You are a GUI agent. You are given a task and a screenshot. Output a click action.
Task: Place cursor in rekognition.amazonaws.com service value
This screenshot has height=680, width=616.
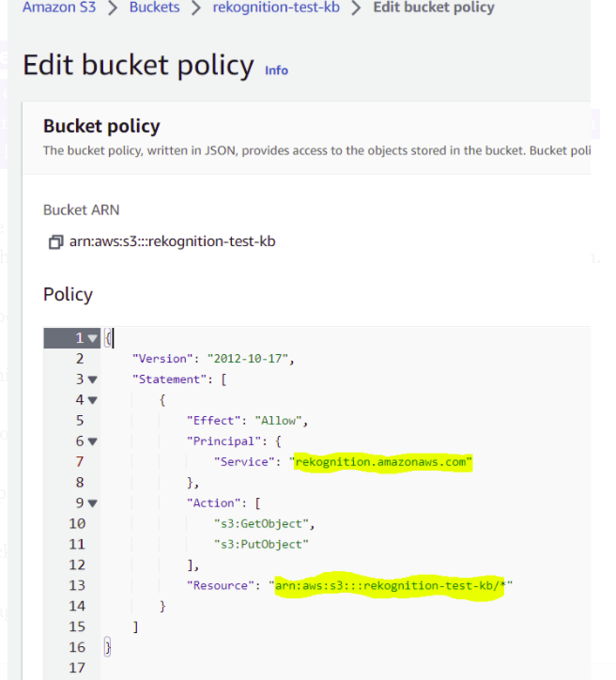tap(383, 462)
